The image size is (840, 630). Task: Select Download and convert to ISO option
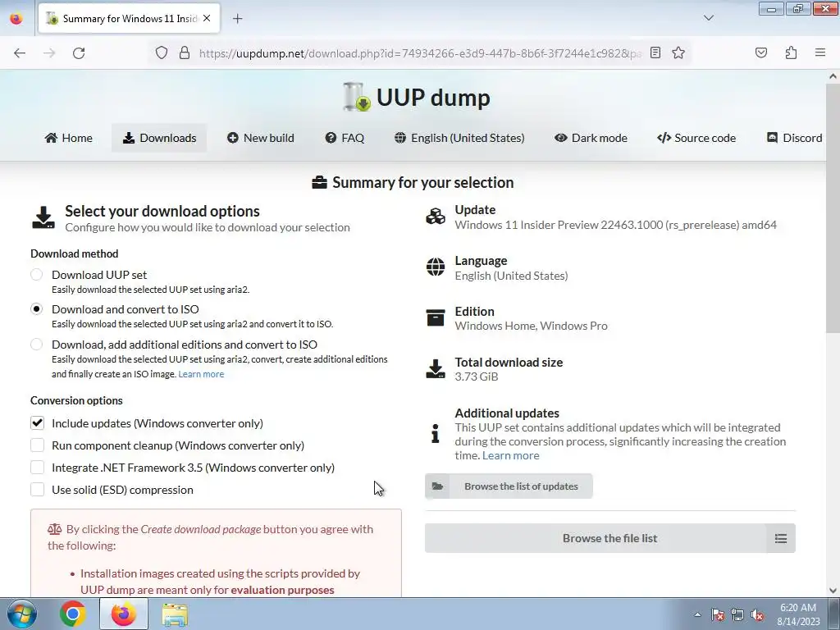point(36,309)
